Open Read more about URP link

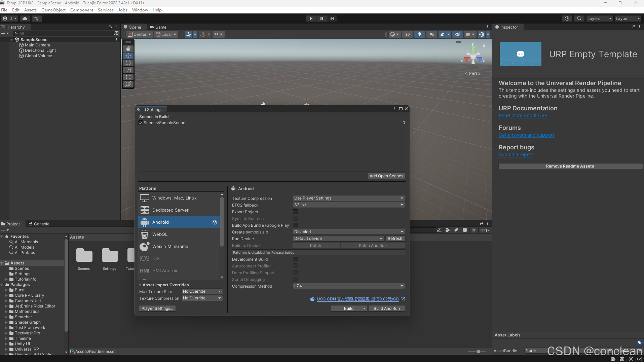click(523, 115)
